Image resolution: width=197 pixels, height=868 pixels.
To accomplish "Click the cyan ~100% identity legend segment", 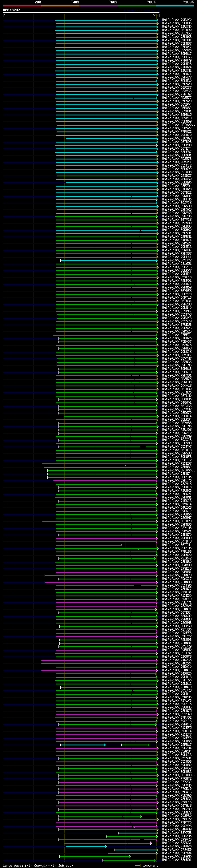I will click(x=175, y=6).
